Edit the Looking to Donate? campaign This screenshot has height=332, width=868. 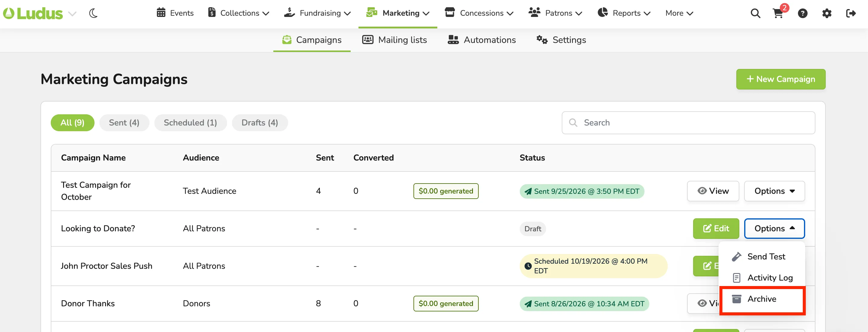716,228
